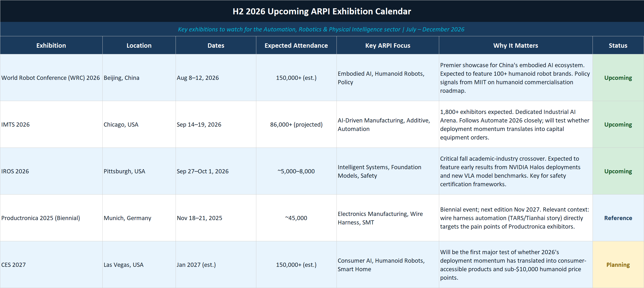Viewport: 644px width, 288px height.
Task: Click 'Intelligent Systems, Foundation Models, Safety' cell
Action: pyautogui.click(x=388, y=171)
